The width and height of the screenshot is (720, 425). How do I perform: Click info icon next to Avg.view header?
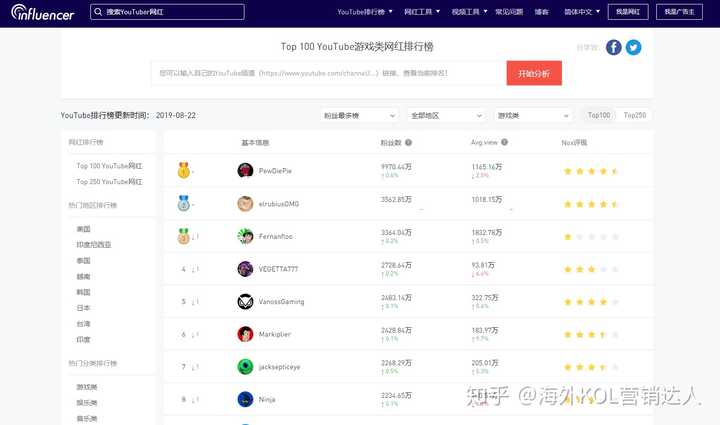point(504,142)
